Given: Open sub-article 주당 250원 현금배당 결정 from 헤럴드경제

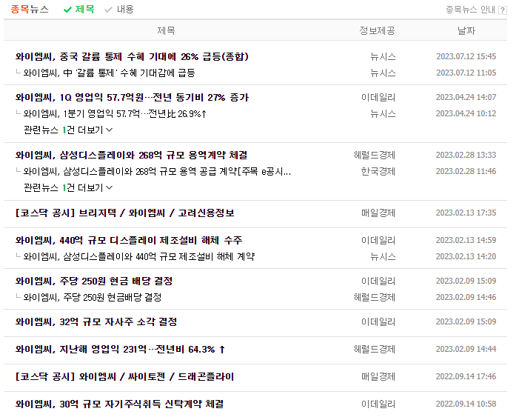Looking at the screenshot, I should click(93, 297).
